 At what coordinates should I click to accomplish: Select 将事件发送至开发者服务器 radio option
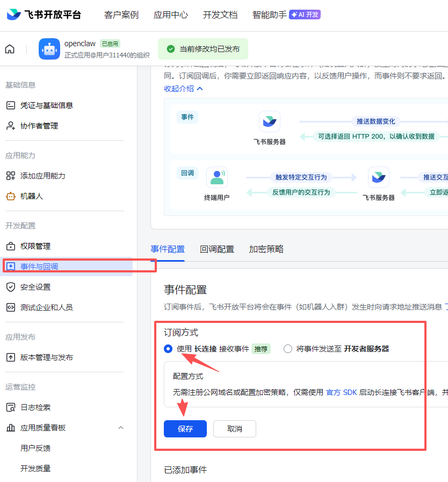pos(288,349)
